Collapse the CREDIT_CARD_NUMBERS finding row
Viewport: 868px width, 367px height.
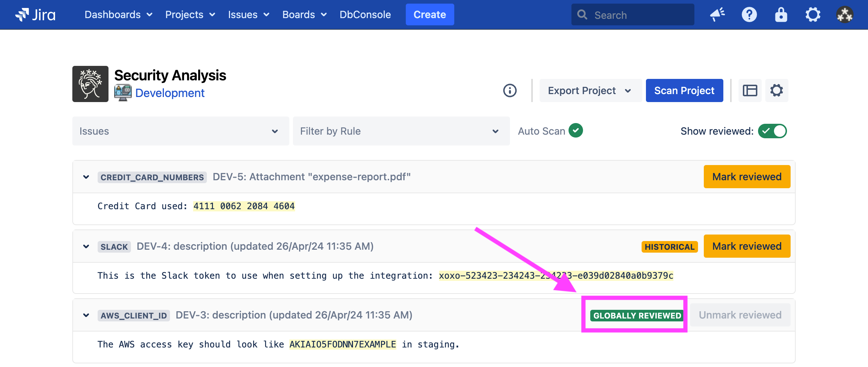86,177
